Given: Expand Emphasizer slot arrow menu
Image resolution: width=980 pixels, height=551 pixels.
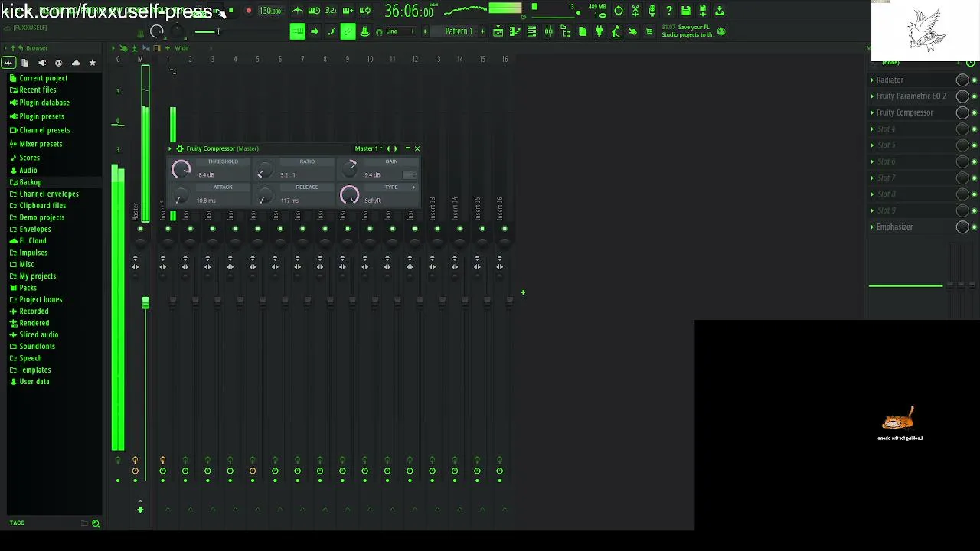Looking at the screenshot, I should pos(872,227).
